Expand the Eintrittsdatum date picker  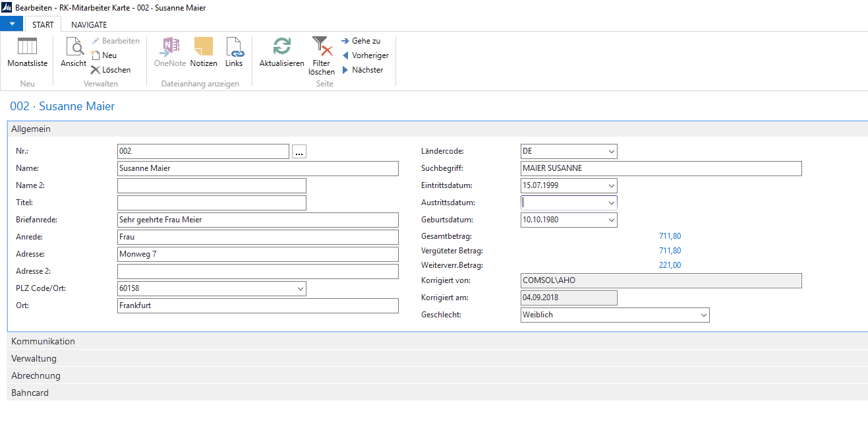612,186
